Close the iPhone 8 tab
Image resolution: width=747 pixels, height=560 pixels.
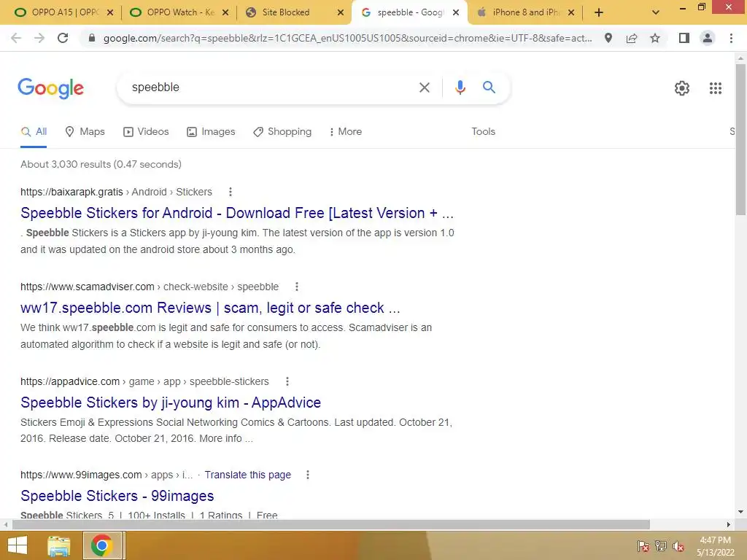point(572,13)
